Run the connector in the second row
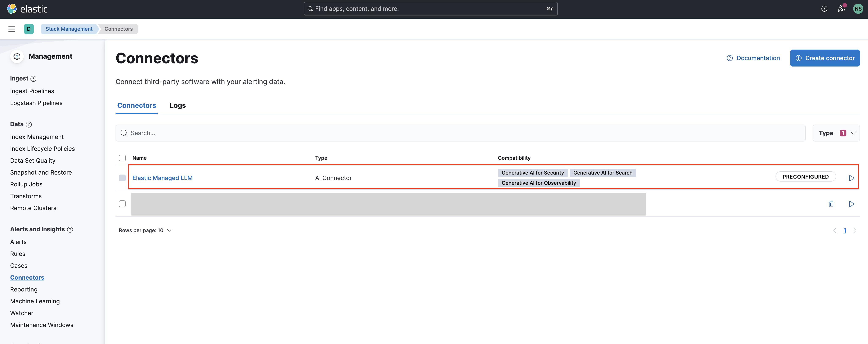The image size is (868, 344). click(x=851, y=204)
